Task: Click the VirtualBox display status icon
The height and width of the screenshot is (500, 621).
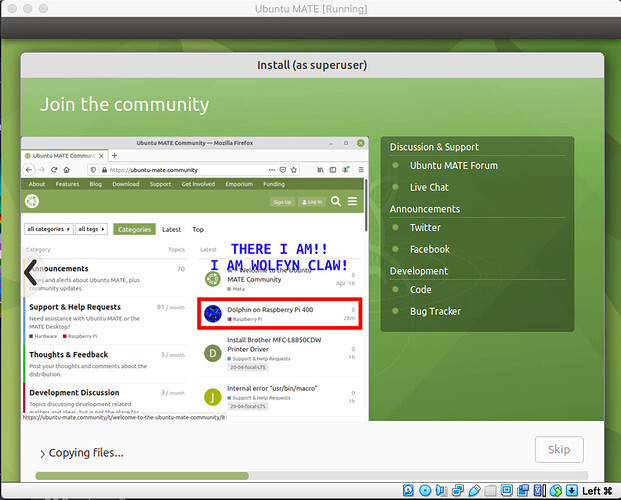Action: [x=507, y=490]
